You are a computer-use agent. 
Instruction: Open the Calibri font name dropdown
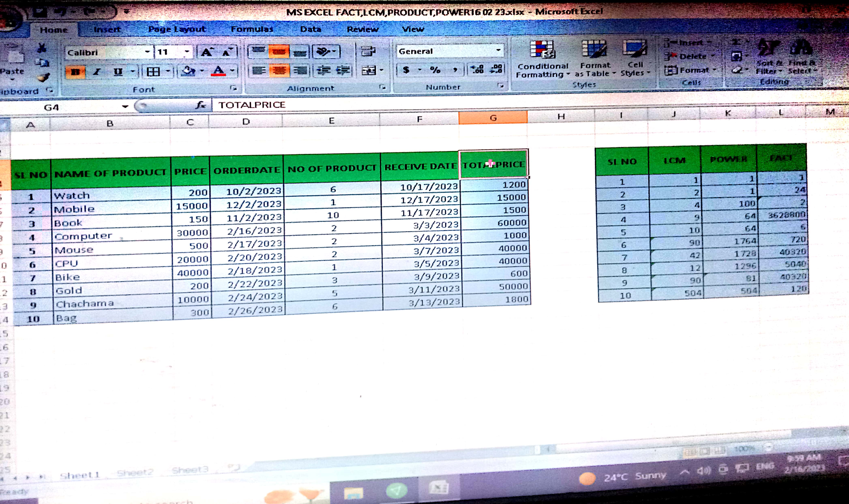147,52
